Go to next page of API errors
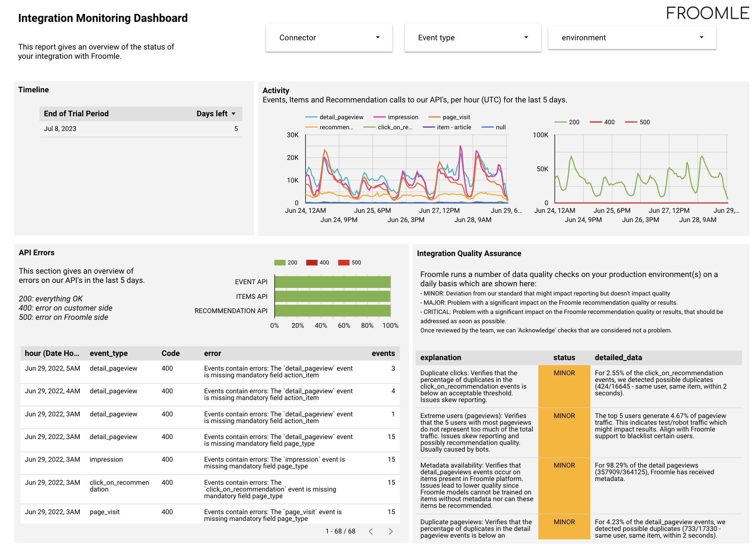The width and height of the screenshot is (756, 549). (390, 531)
